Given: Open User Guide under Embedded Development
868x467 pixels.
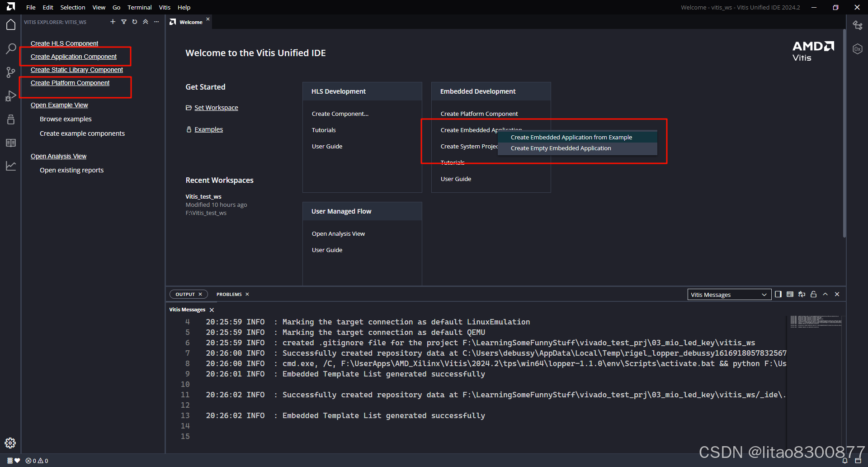Looking at the screenshot, I should click(x=456, y=179).
